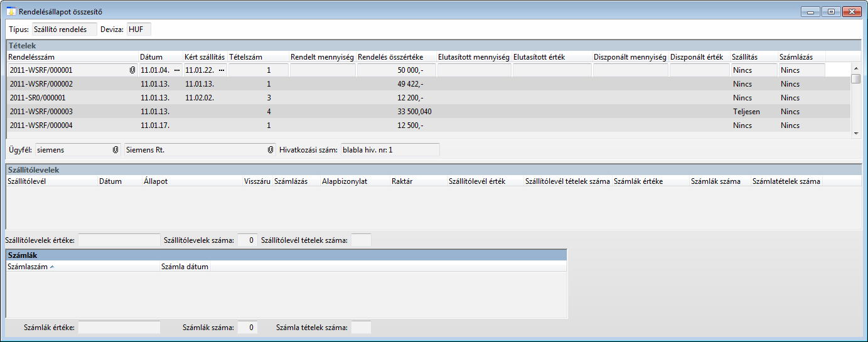Select order row 2011-WSRF/000003
This screenshot has width=868, height=342.
[428, 112]
